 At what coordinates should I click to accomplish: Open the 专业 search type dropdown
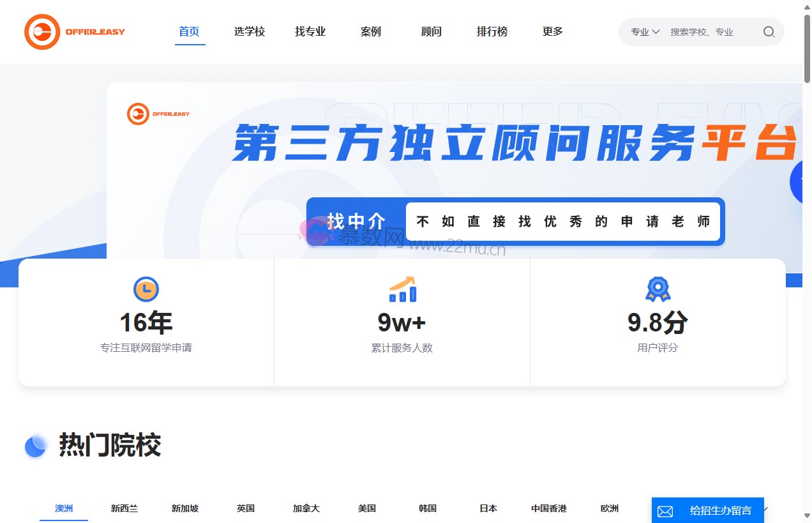pyautogui.click(x=645, y=32)
